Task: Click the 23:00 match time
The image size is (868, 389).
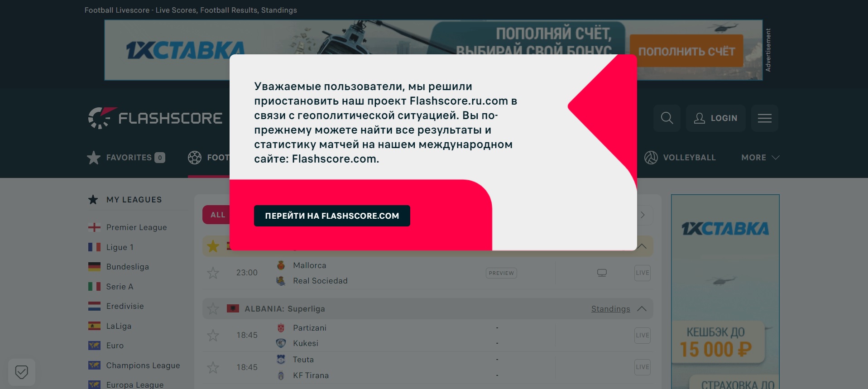Action: click(247, 273)
